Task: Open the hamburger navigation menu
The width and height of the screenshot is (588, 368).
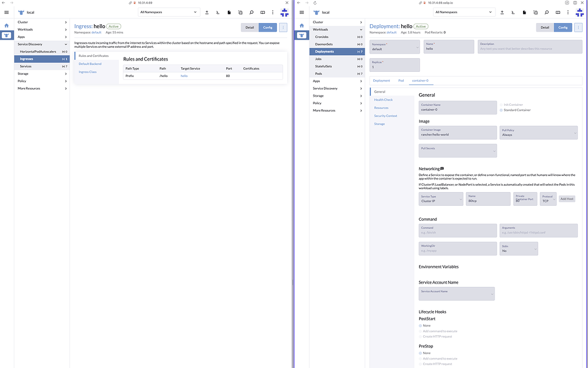Action: click(6, 12)
